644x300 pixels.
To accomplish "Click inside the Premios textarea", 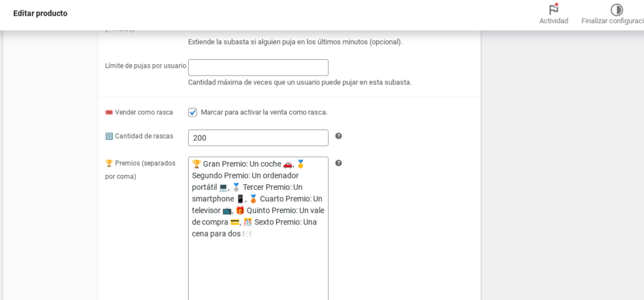I will coord(258,228).
